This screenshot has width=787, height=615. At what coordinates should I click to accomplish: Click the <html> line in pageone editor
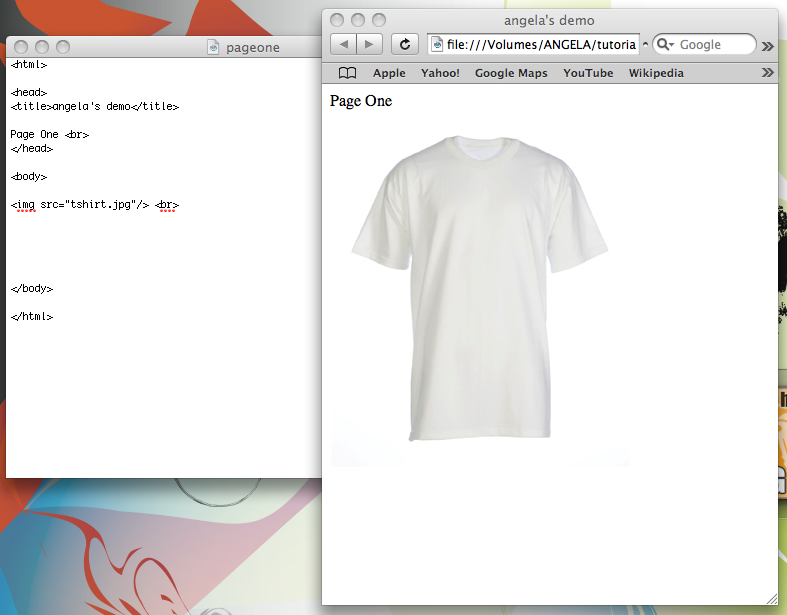29,64
